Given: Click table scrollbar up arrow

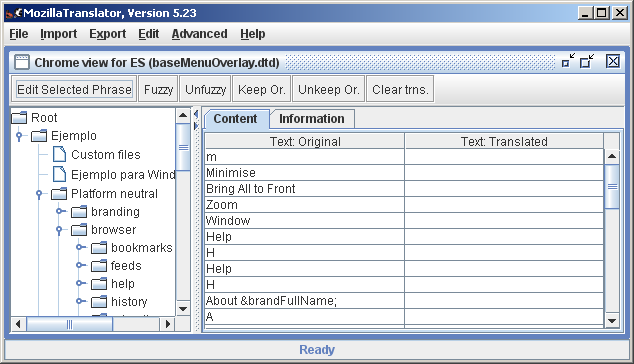Looking at the screenshot, I should coord(612,156).
